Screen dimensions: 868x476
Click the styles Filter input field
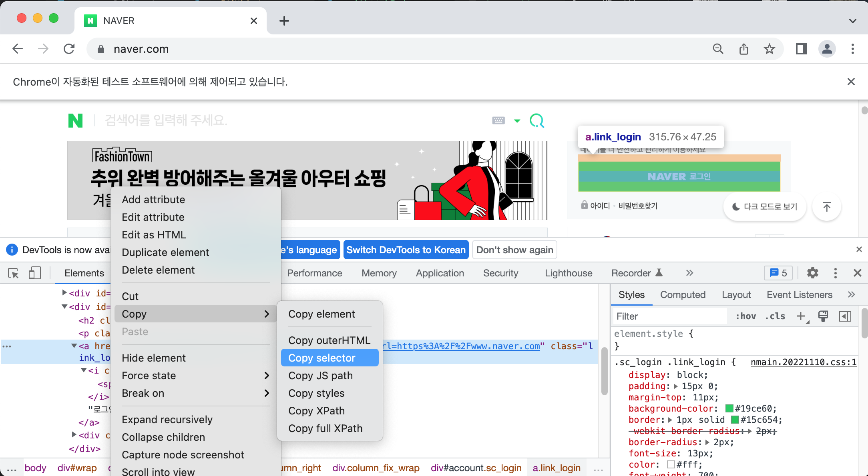[670, 316]
